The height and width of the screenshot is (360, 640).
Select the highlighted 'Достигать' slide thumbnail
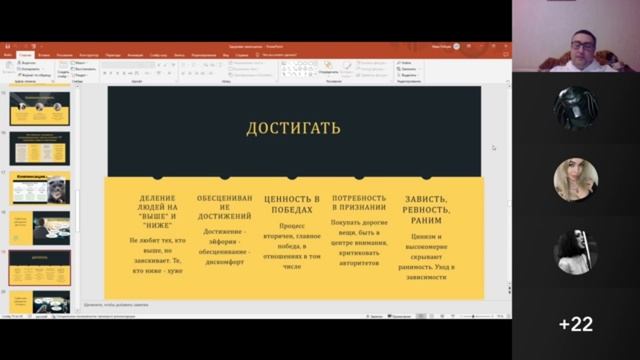pyautogui.click(x=40, y=268)
